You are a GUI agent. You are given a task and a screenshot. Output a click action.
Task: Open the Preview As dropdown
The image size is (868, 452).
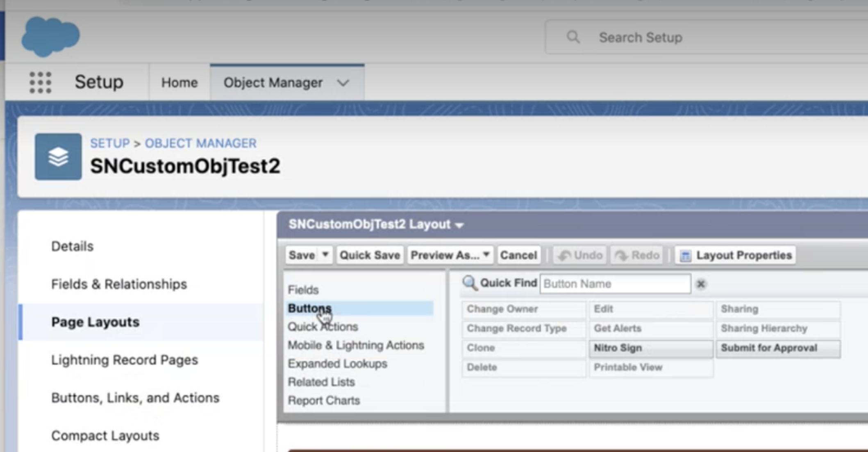coord(450,255)
